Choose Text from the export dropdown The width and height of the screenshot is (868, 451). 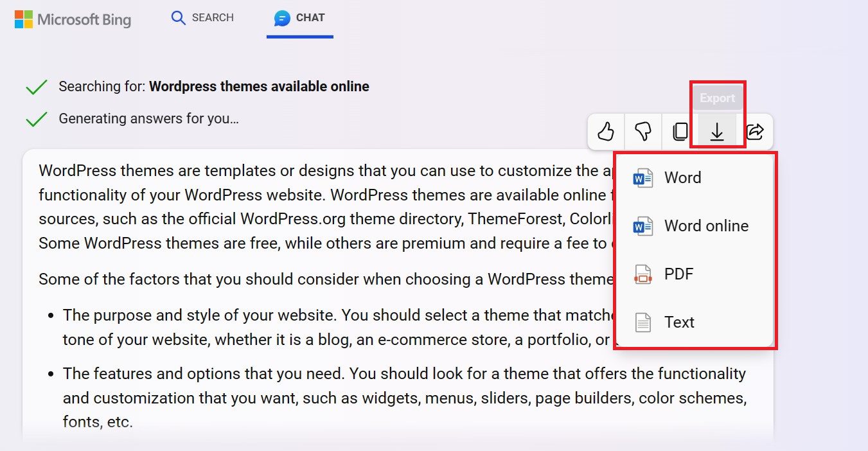tap(678, 322)
